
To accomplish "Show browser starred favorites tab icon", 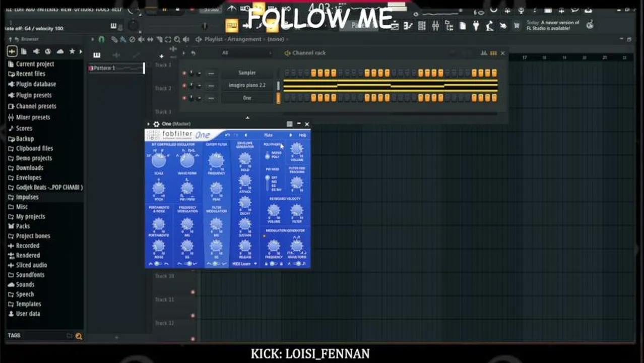I will 72,51.
